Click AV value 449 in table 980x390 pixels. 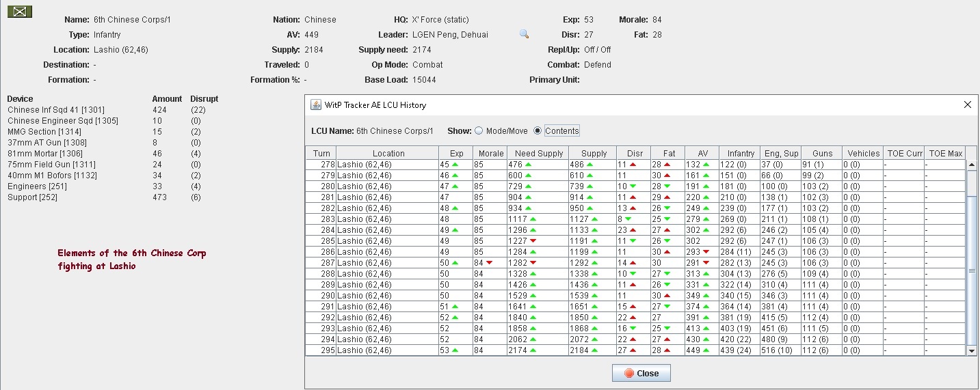[693, 350]
